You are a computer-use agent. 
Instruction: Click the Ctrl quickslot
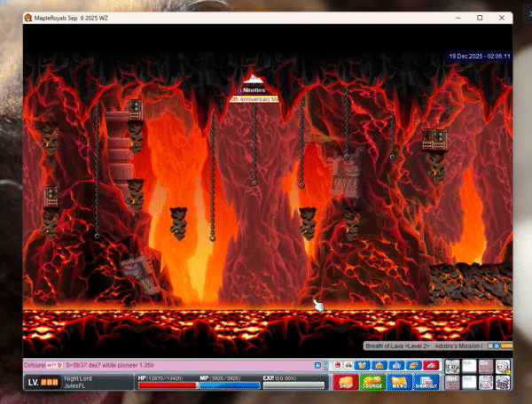pyautogui.click(x=452, y=383)
